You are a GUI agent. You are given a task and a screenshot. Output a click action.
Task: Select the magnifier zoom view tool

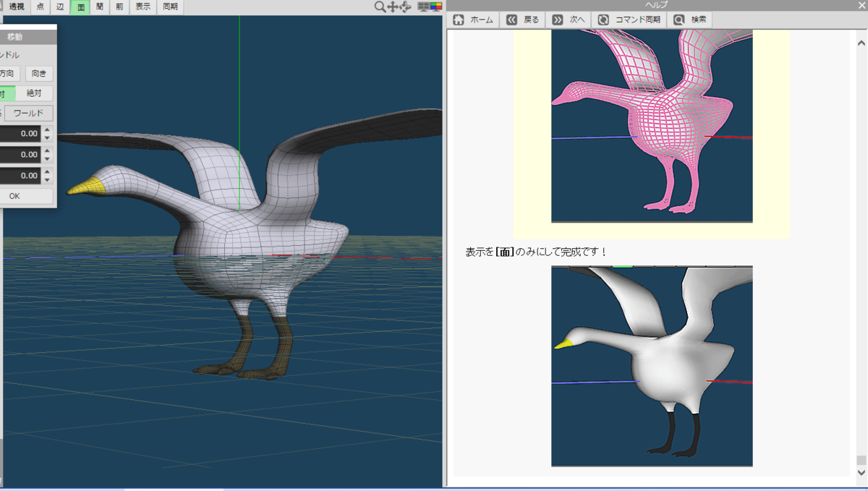(380, 7)
